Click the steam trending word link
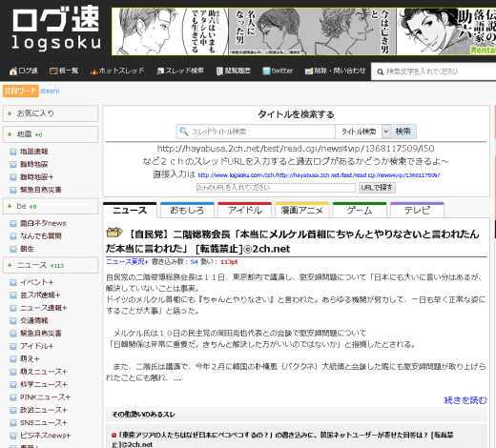 tap(50, 91)
